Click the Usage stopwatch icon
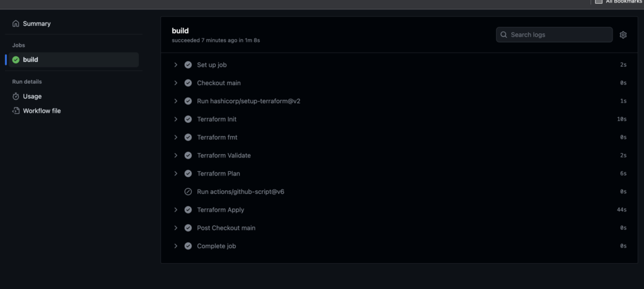 click(x=16, y=96)
